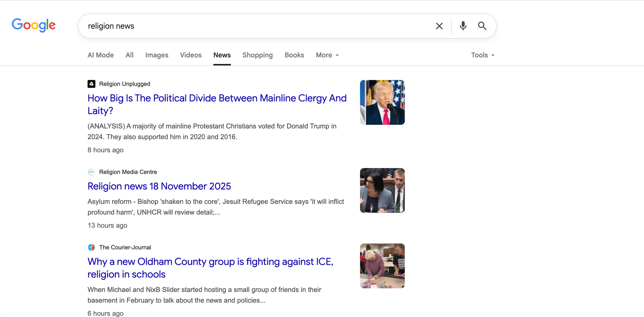Open Religion news 18 November 2025 article
This screenshot has width=644, height=317.
[159, 186]
